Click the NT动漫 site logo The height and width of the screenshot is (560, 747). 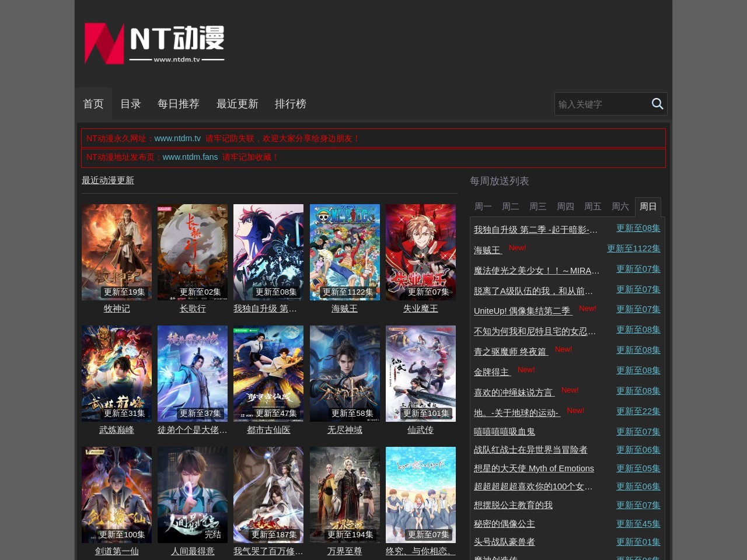click(x=155, y=44)
